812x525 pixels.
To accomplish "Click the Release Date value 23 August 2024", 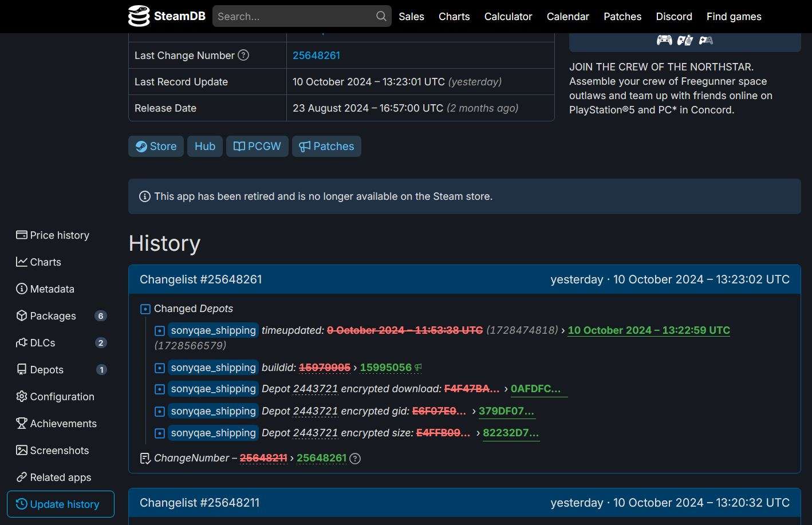I will (368, 108).
